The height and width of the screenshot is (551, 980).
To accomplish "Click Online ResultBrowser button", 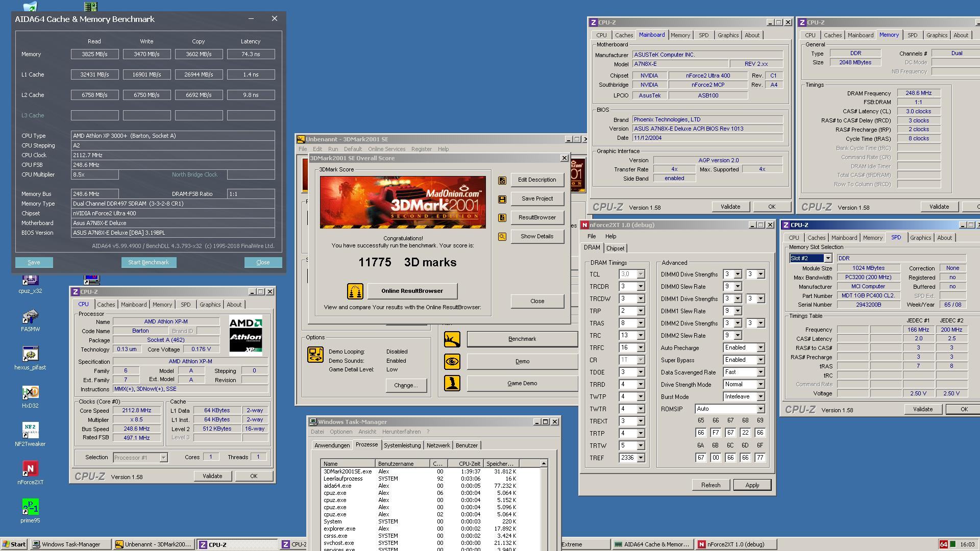I will pos(412,291).
